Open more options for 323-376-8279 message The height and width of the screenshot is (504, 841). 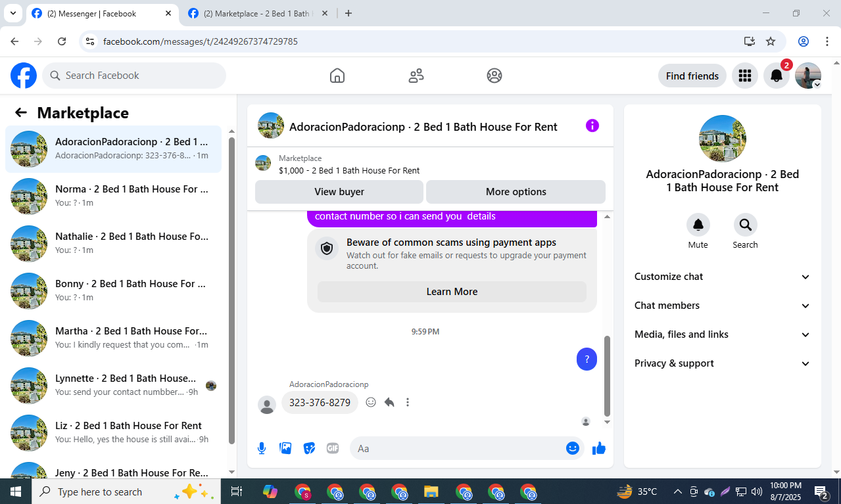tap(408, 402)
